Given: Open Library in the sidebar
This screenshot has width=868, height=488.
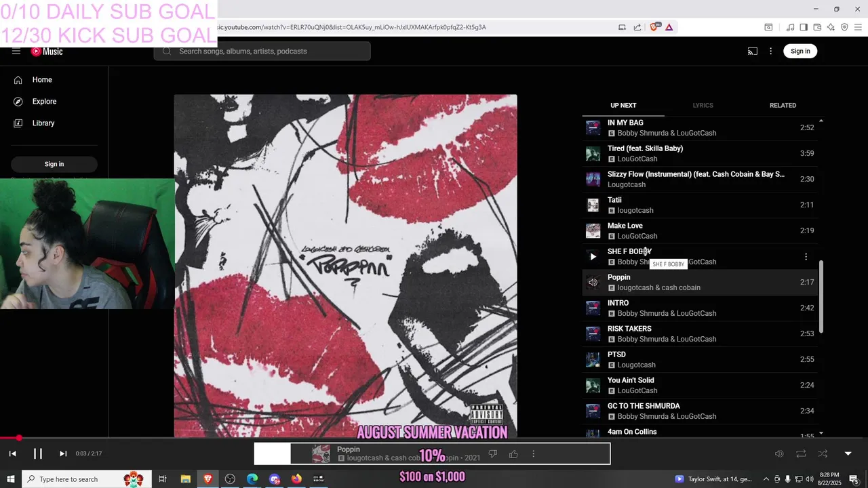Looking at the screenshot, I should pyautogui.click(x=54, y=123).
